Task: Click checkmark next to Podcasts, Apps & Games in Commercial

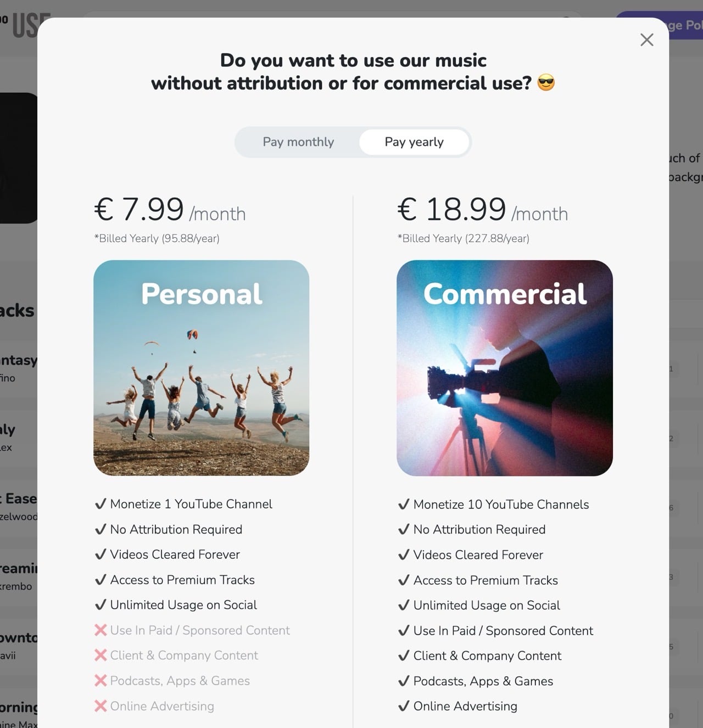Action: [404, 681]
